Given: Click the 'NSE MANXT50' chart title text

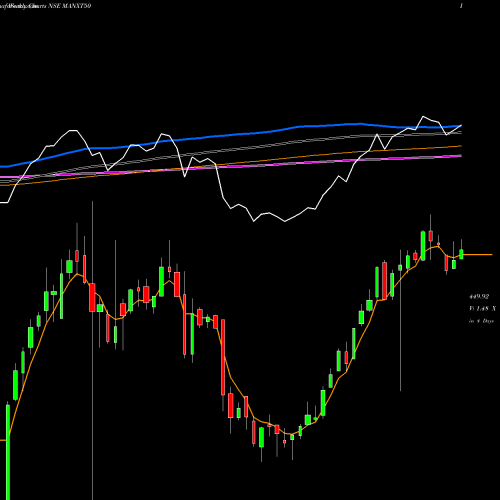Looking at the screenshot, I should (x=70, y=6).
